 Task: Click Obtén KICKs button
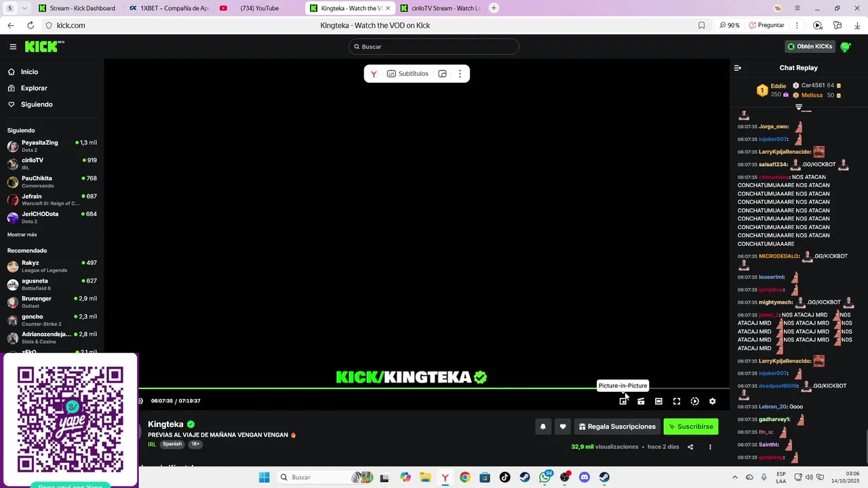click(x=810, y=47)
